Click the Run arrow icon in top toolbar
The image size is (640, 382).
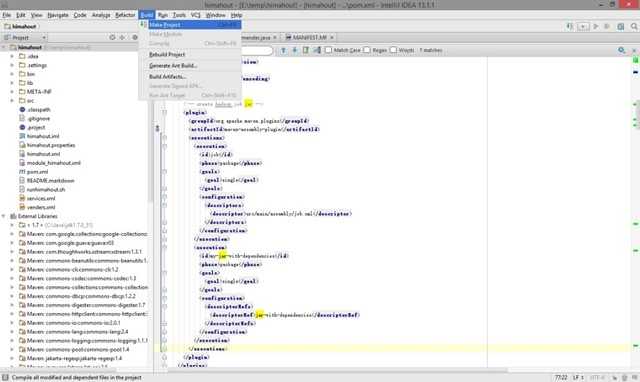pyautogui.click(x=596, y=27)
